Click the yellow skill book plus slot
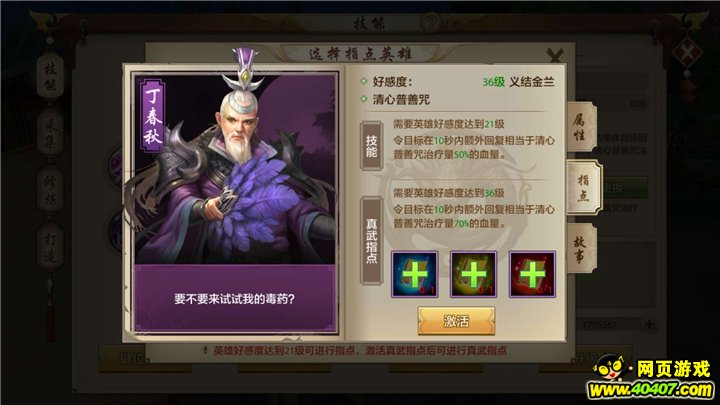This screenshot has height=405, width=720. pyautogui.click(x=473, y=274)
